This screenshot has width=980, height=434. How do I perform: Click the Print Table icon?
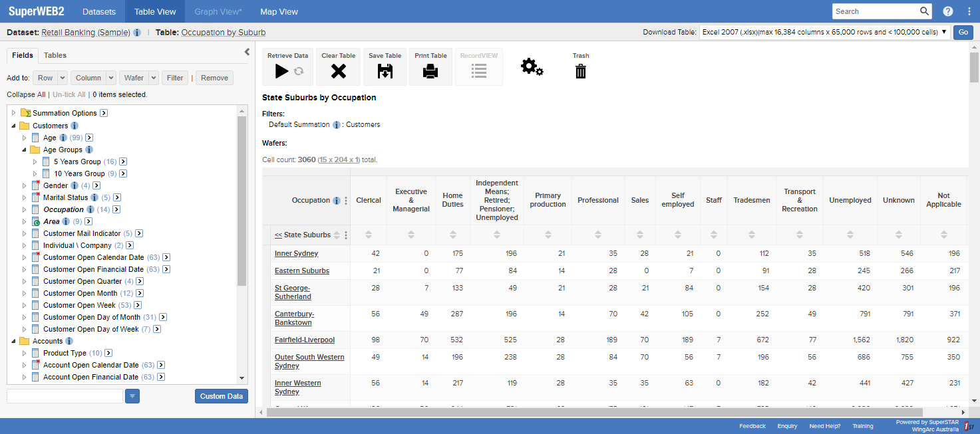[430, 70]
